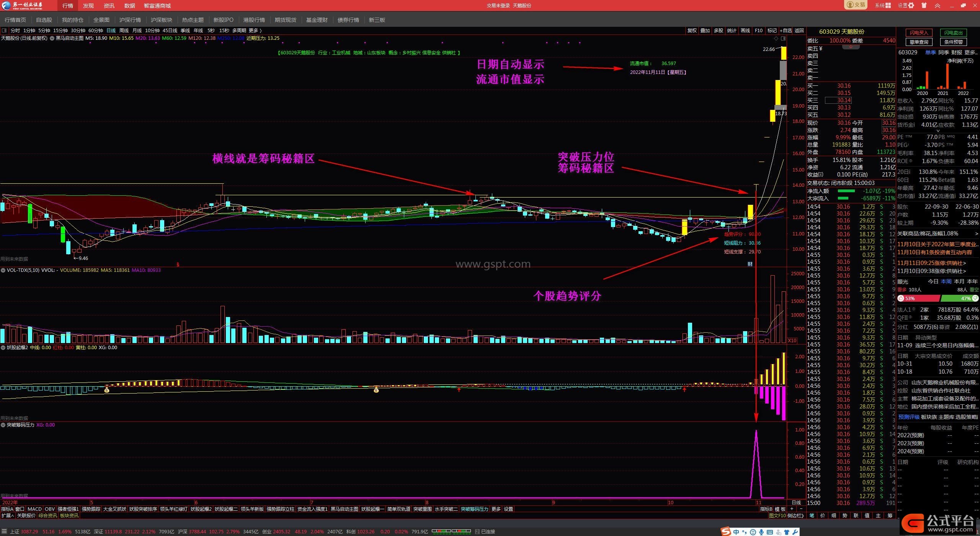The width and height of the screenshot is (980, 536).
Task: Open the 综合资讯 tab
Action: click(x=47, y=516)
